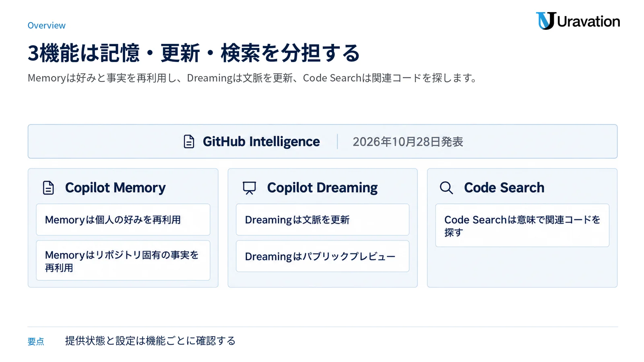Click the document icon next to Copilot Memory

[48, 188]
